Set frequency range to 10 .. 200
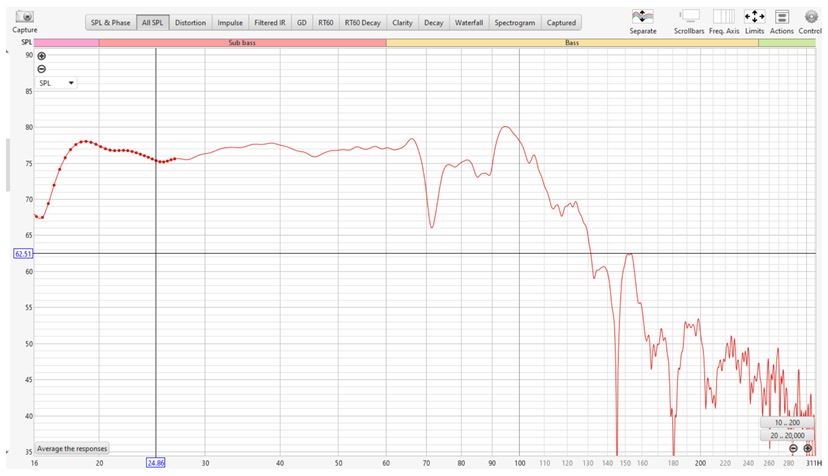Screen dimensions: 828x476 pos(787,423)
